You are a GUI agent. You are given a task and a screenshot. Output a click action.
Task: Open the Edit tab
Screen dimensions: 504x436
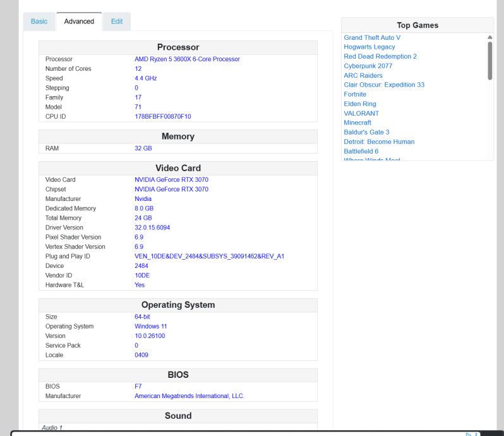(117, 21)
